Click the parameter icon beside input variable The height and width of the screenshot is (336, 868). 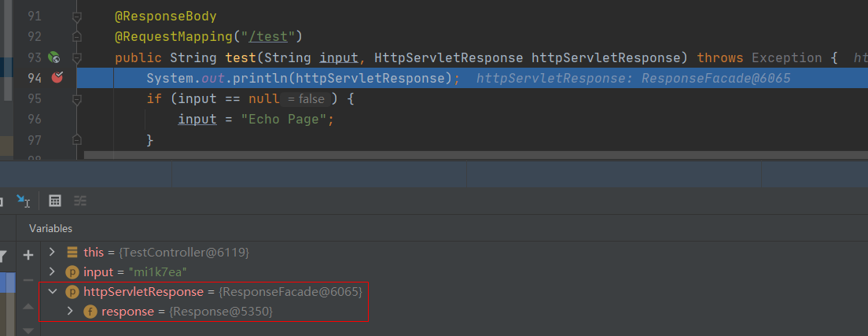72,272
